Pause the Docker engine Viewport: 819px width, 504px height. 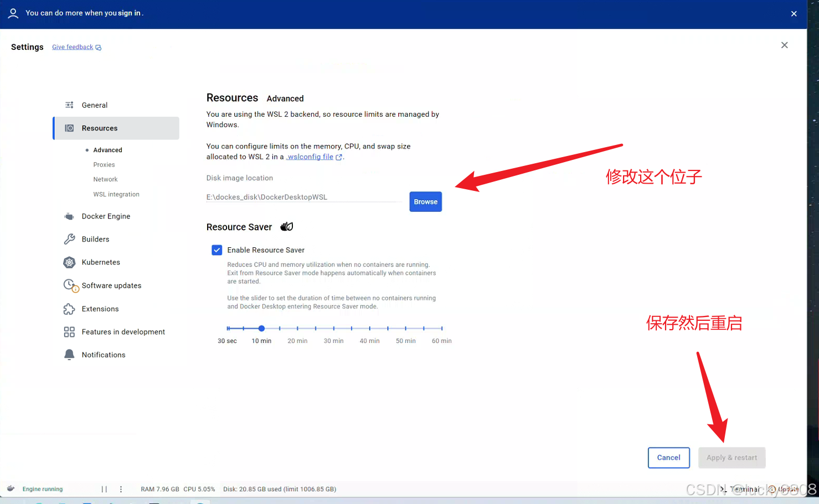click(x=104, y=489)
